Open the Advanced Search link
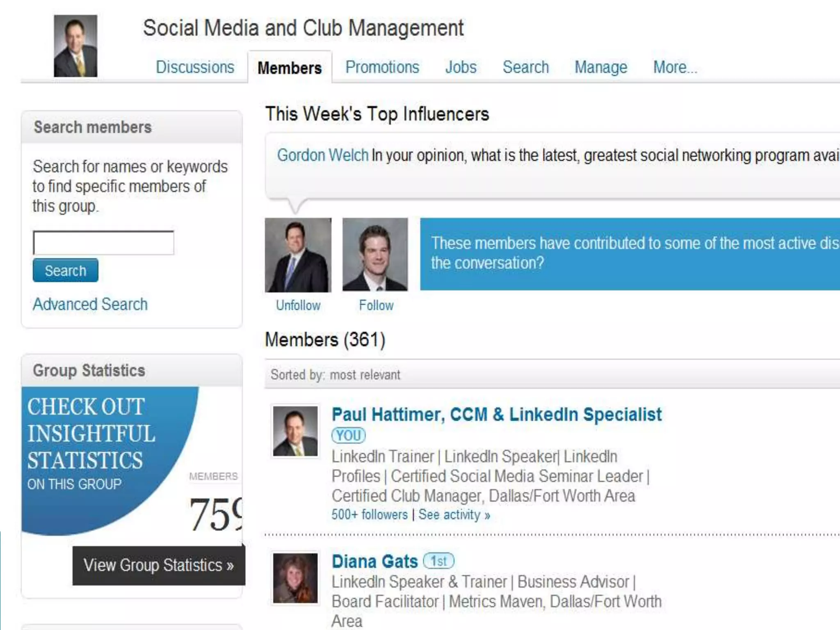The width and height of the screenshot is (840, 630). coord(90,304)
